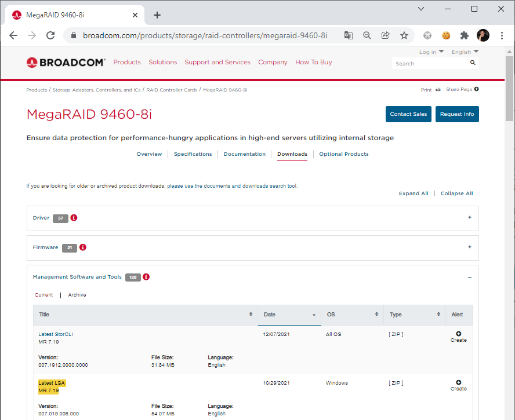Switch to the Specifications tab
Viewport: 515px width, 420px height.
(x=193, y=154)
